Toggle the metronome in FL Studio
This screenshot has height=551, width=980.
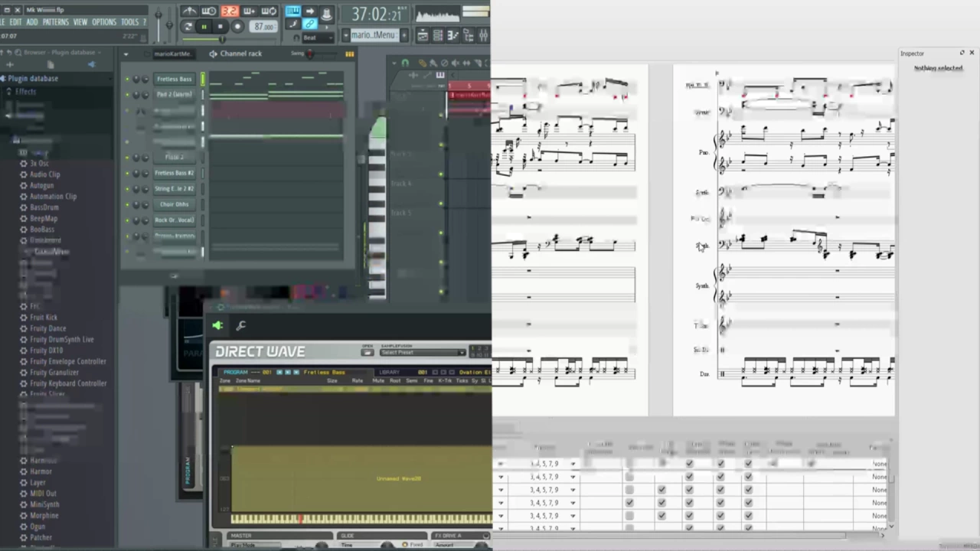coord(190,11)
